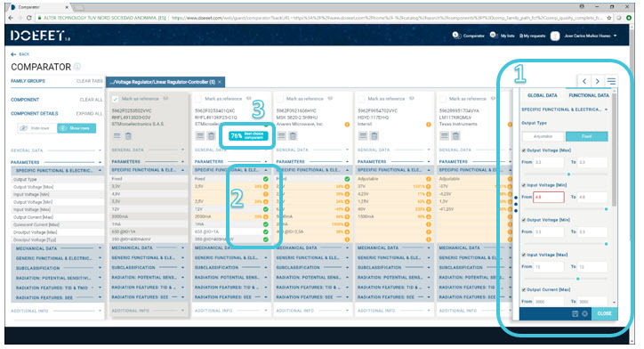The image size is (644, 349).
Task: Click the user avatar in header
Action: pos(555,36)
